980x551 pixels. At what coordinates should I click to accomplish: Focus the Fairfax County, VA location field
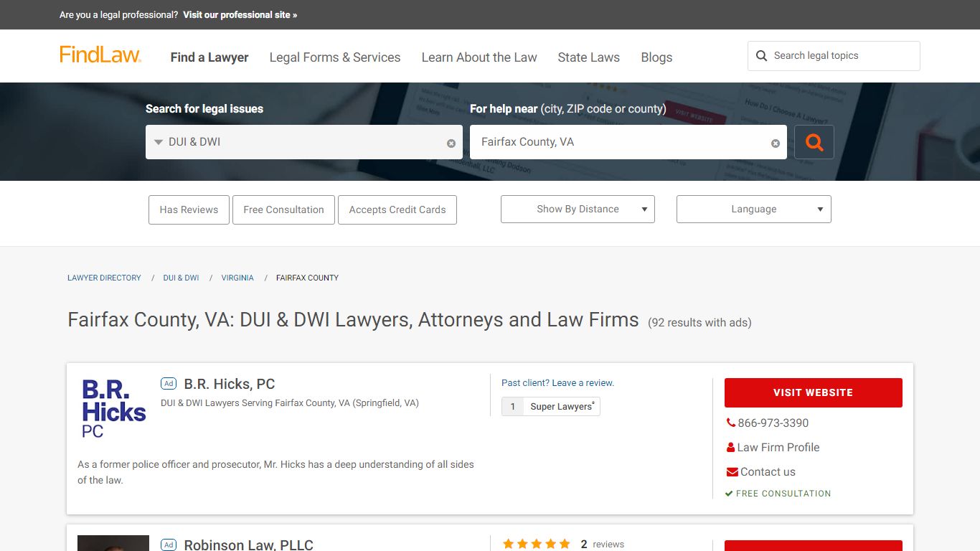tap(628, 142)
